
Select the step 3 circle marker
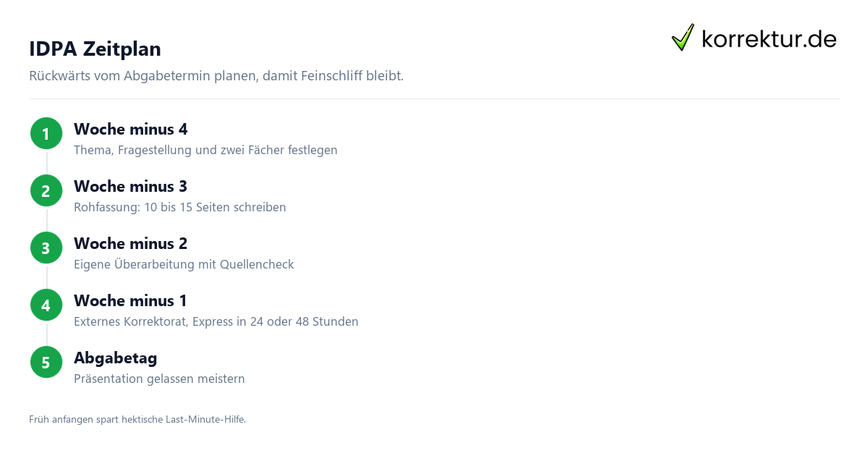coord(46,248)
